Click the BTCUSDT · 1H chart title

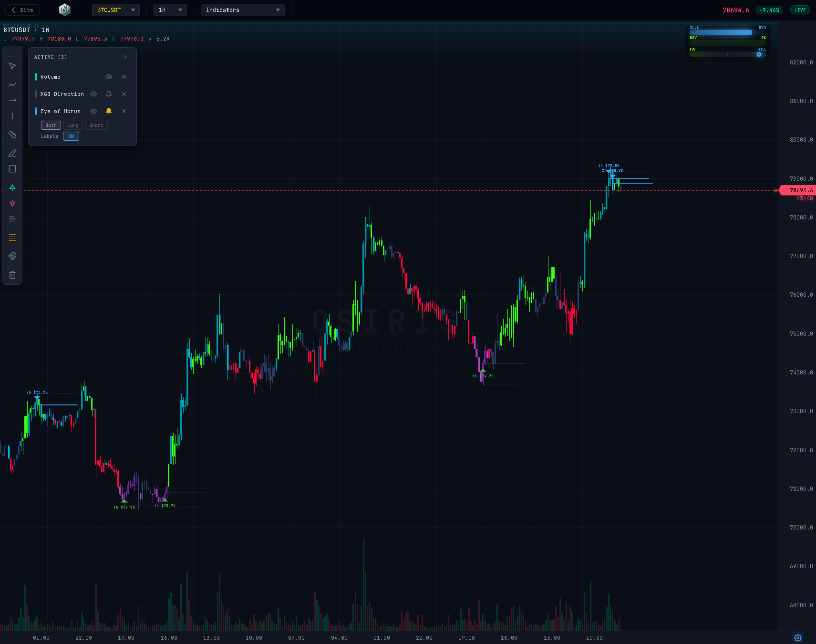click(x=26, y=30)
